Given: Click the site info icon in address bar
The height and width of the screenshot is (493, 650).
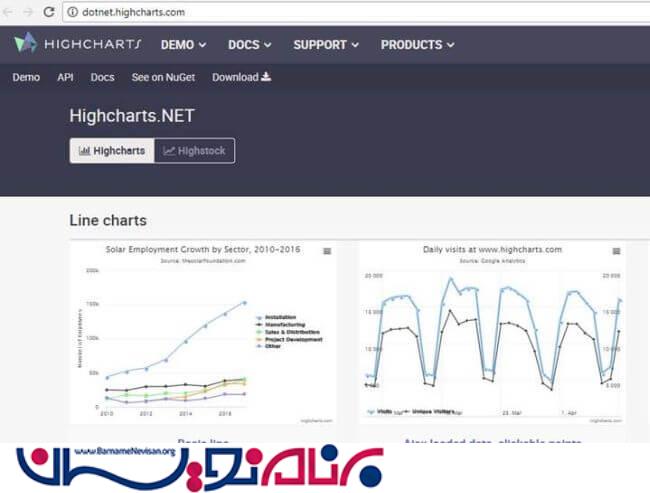Looking at the screenshot, I should (73, 12).
